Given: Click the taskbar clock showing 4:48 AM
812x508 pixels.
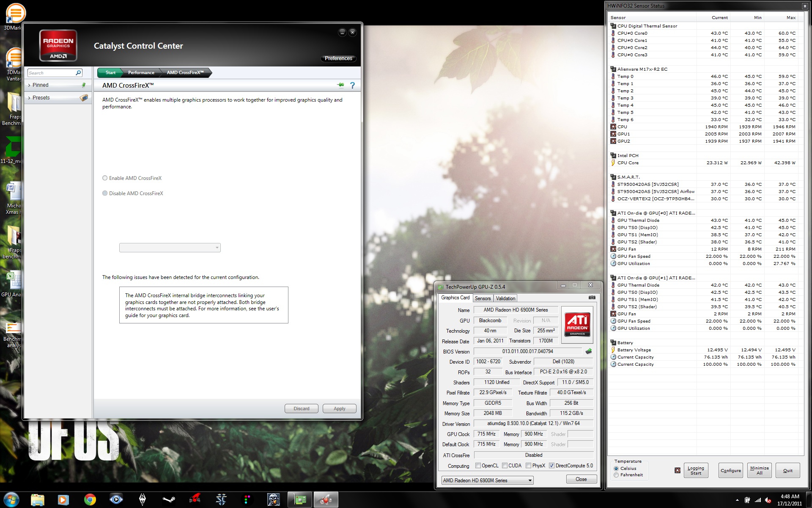Looking at the screenshot, I should (x=790, y=500).
